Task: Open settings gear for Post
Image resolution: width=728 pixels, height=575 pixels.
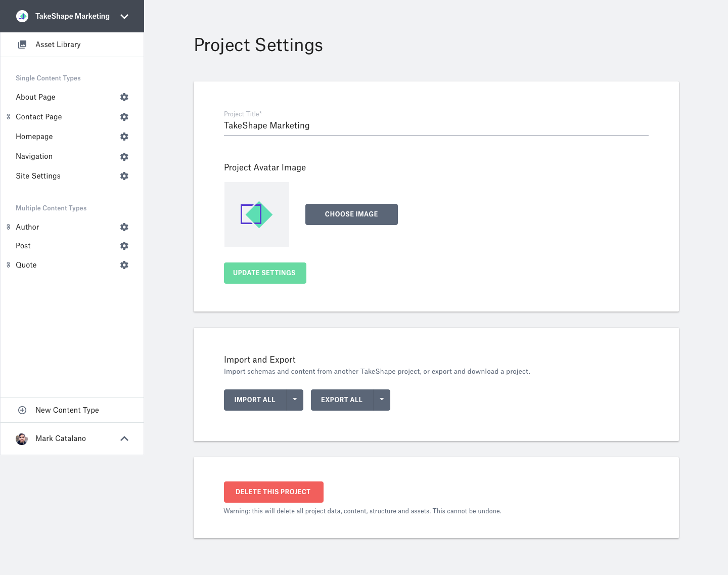Action: [124, 246]
